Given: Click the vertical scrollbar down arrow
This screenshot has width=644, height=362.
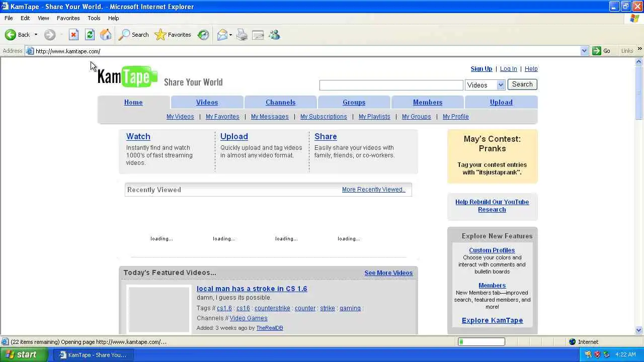Looking at the screenshot, I should coord(639,330).
